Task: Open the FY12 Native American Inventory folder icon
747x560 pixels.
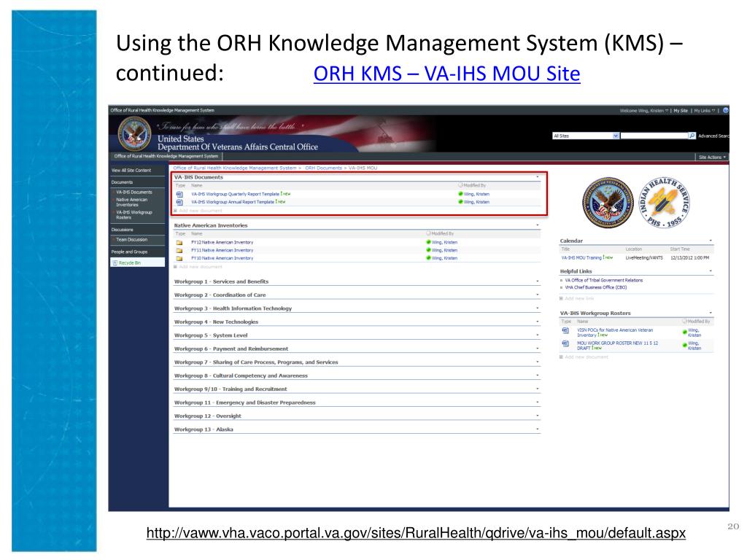Action: pos(179,241)
